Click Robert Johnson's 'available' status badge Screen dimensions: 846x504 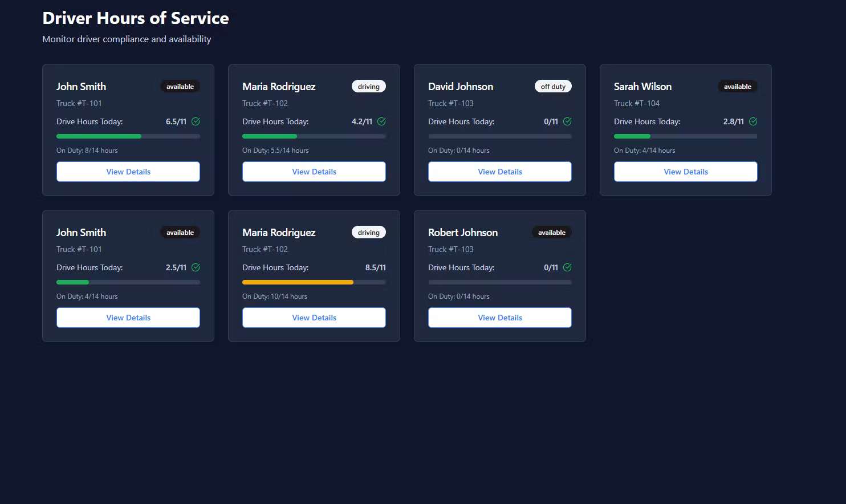552,233
